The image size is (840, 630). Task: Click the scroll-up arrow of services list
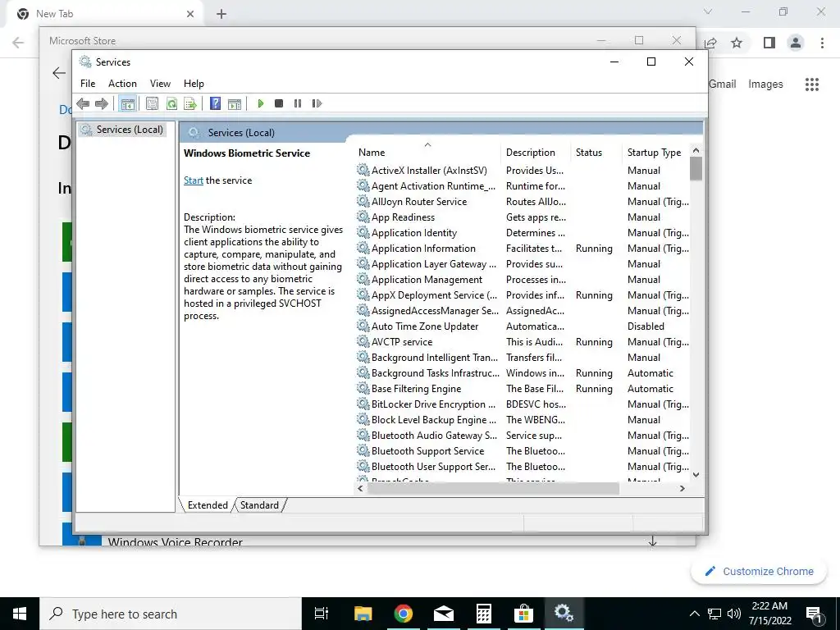click(x=696, y=151)
